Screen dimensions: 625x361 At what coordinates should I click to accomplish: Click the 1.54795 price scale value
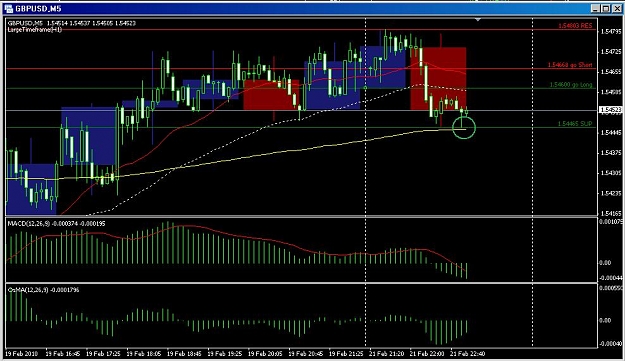point(611,31)
